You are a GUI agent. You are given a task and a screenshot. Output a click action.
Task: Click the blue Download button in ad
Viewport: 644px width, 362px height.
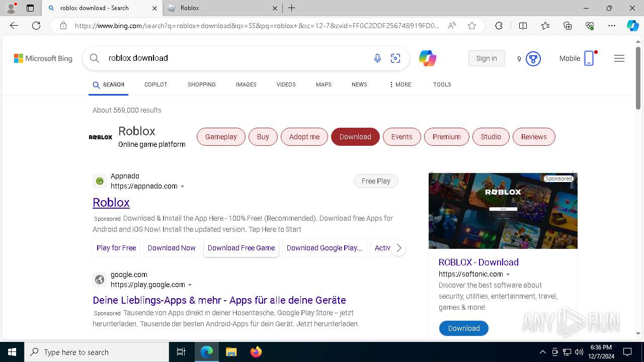click(464, 328)
